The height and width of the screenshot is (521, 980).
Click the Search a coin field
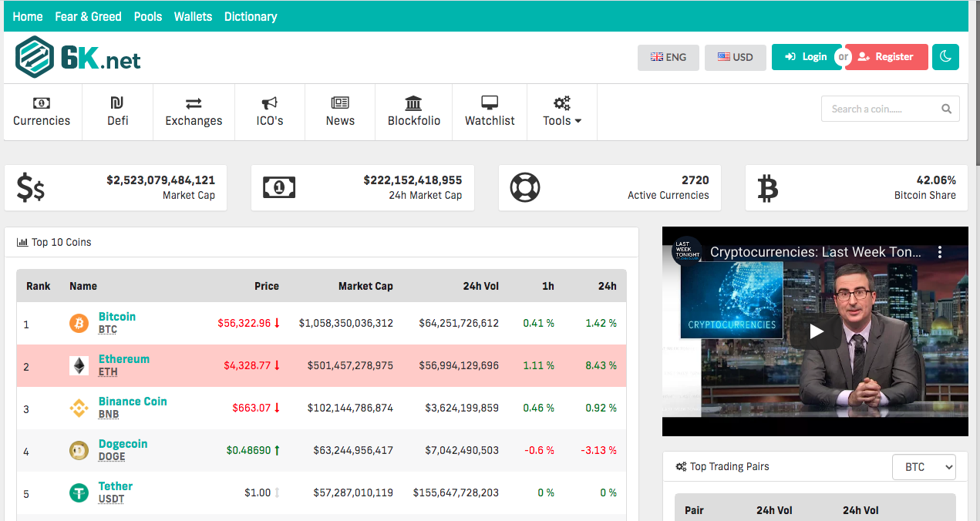pos(879,109)
